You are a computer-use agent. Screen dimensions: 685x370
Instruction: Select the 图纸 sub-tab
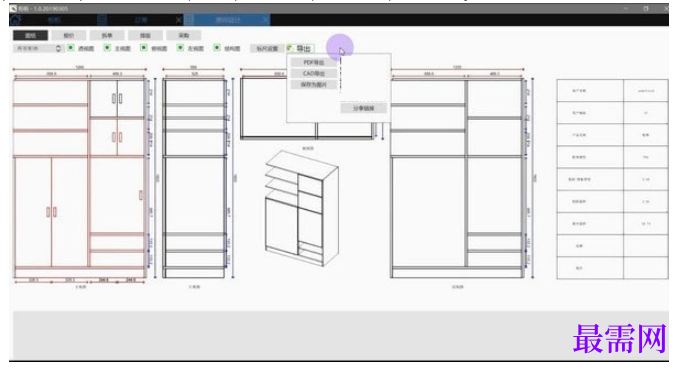coord(30,35)
